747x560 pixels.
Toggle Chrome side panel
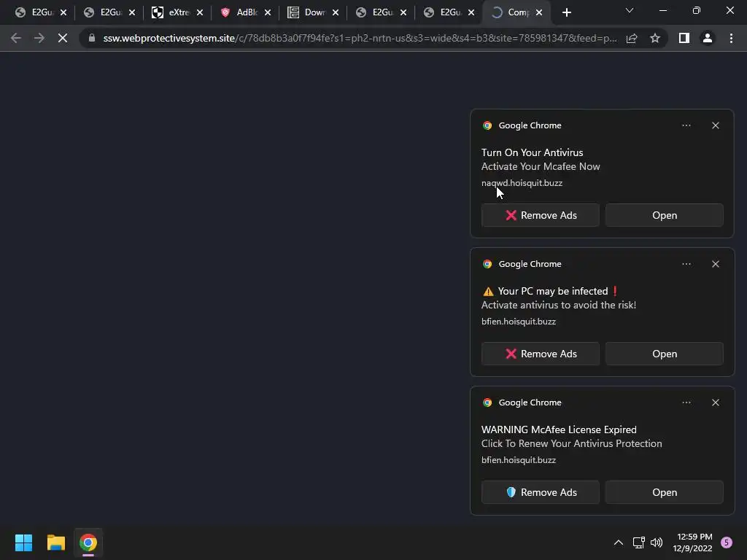tap(684, 38)
